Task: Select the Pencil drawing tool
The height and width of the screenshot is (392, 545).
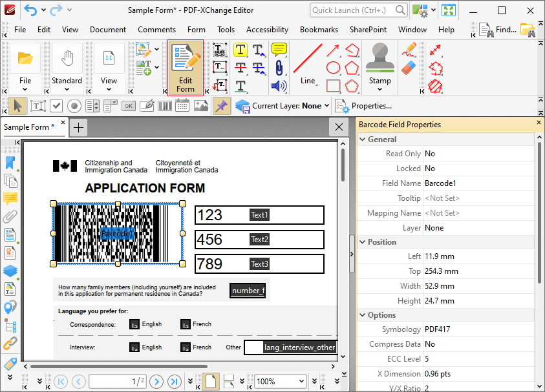Action: coord(409,50)
